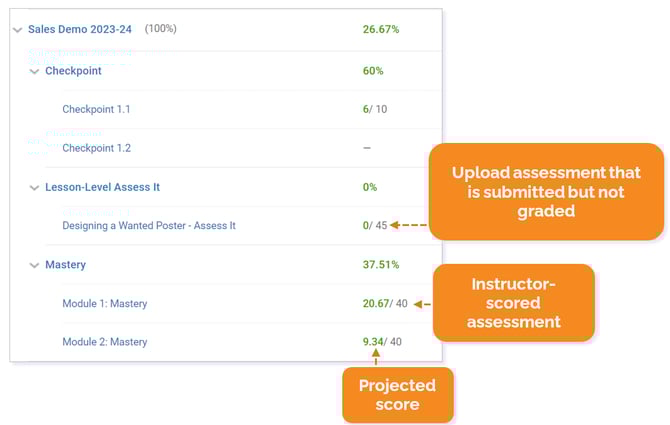Open Checkpoint 1.2 assignment

pos(96,148)
